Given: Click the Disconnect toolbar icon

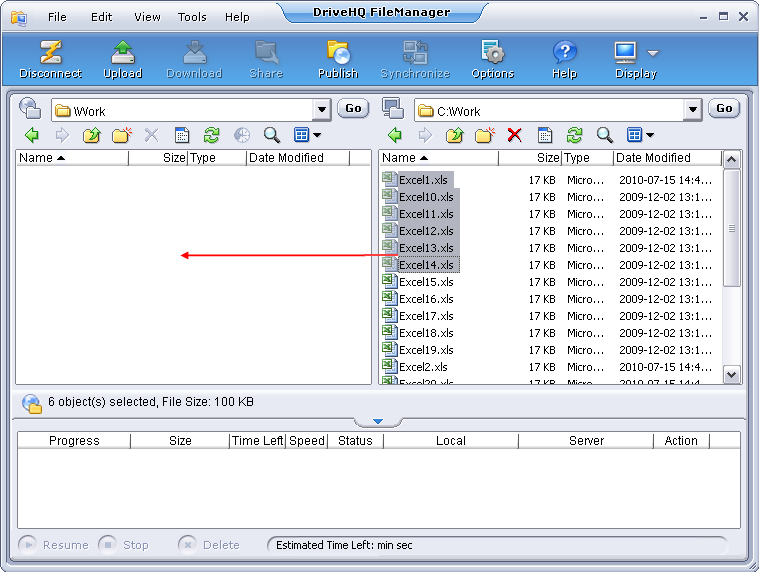Looking at the screenshot, I should pos(50,58).
